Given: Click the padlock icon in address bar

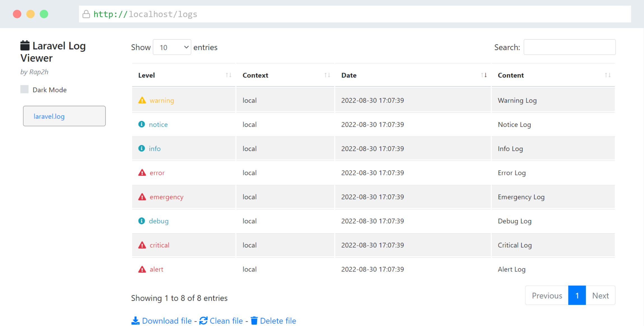Looking at the screenshot, I should click(86, 14).
